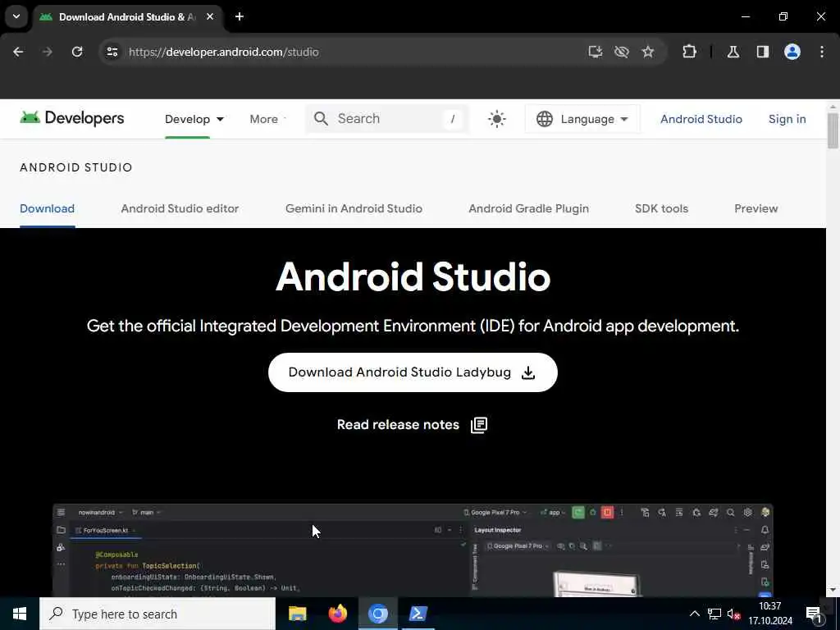
Task: Open File Explorer from the taskbar
Action: click(297, 614)
